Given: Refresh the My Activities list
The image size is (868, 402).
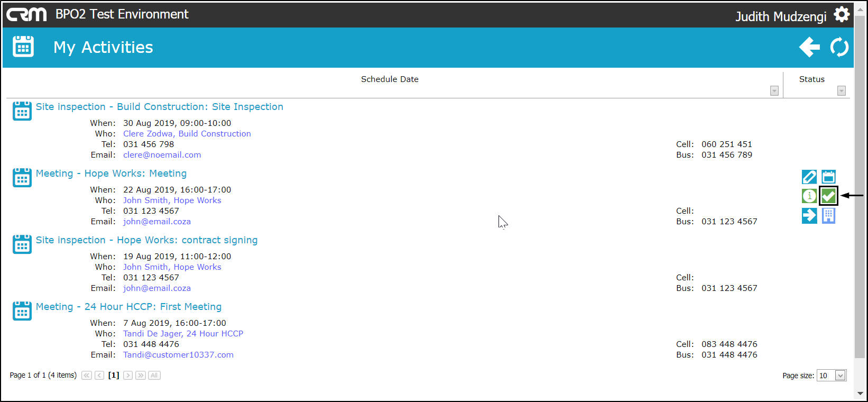Looking at the screenshot, I should pyautogui.click(x=839, y=47).
